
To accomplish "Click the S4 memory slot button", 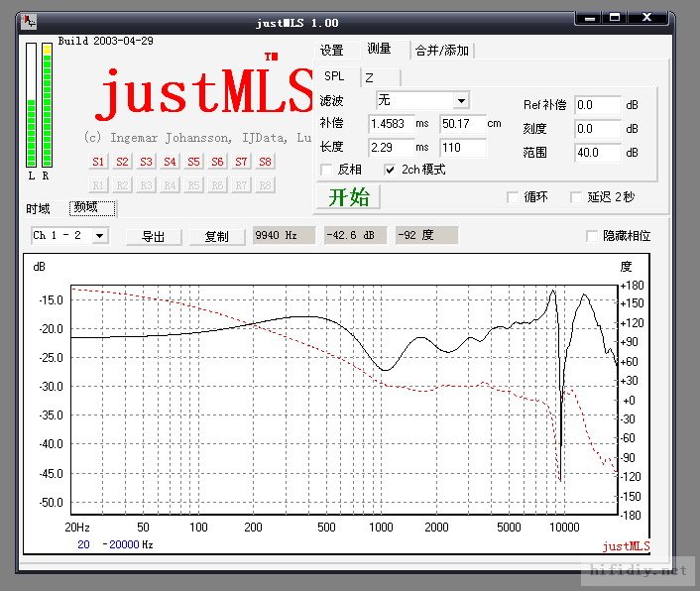I will pos(170,162).
